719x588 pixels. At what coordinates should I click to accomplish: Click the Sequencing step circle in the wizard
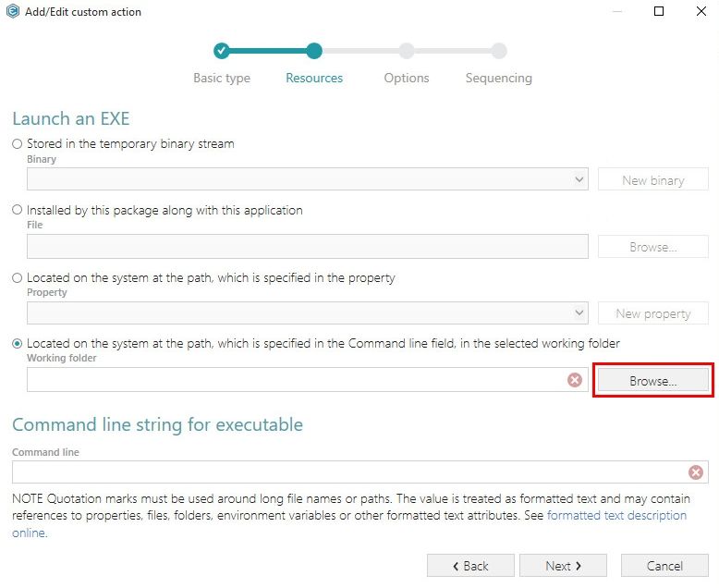[x=499, y=51]
